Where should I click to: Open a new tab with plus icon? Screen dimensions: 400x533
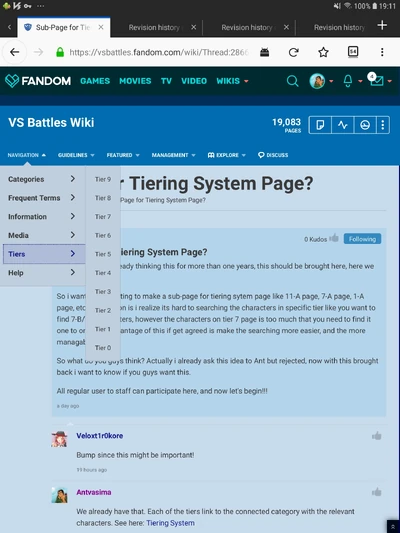(x=382, y=25)
